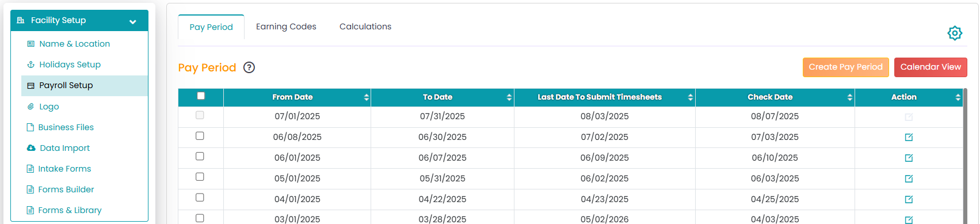Image resolution: width=980 pixels, height=224 pixels.
Task: Sort by From Date column arrows
Action: click(366, 97)
